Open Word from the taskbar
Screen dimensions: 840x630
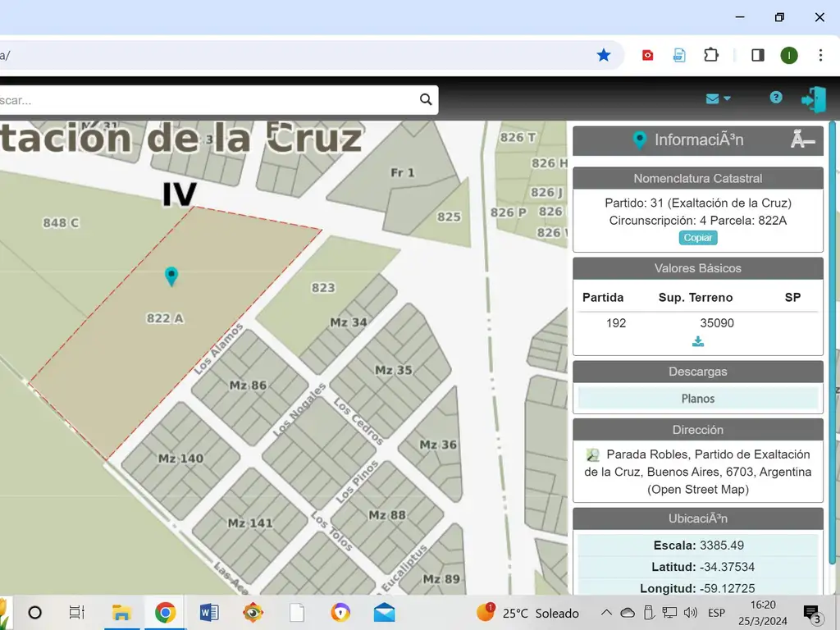point(209,613)
